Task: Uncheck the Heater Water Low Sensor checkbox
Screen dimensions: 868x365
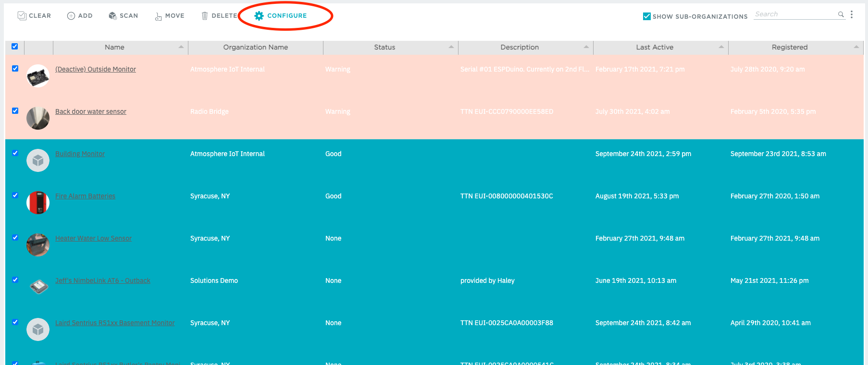Action: coord(15,238)
